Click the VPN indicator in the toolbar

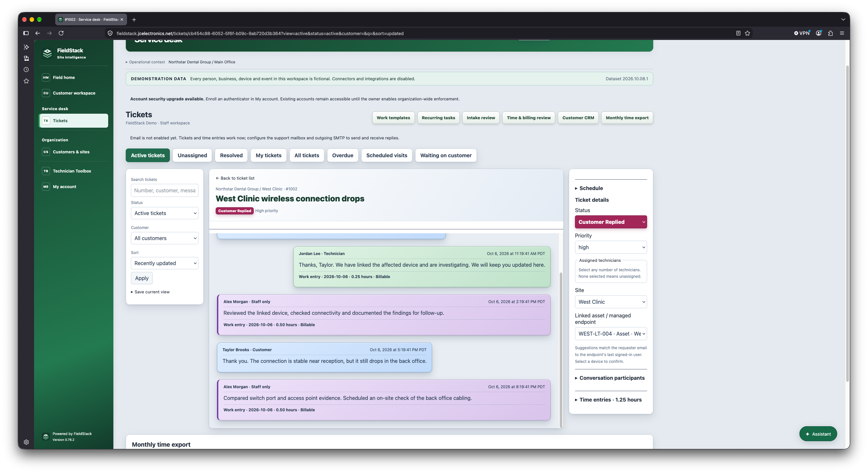click(802, 33)
